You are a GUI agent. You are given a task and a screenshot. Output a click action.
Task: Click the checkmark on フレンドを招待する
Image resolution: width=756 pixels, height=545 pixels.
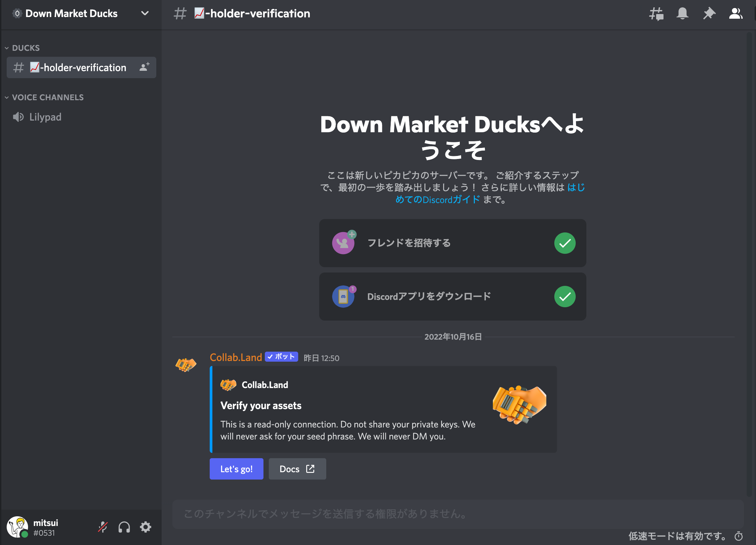click(x=565, y=243)
